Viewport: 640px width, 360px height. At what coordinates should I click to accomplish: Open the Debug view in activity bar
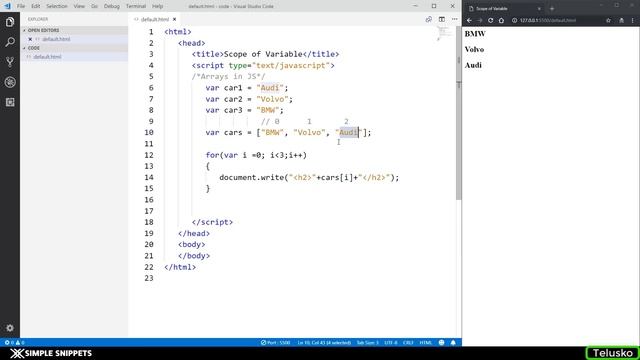[x=10, y=82]
